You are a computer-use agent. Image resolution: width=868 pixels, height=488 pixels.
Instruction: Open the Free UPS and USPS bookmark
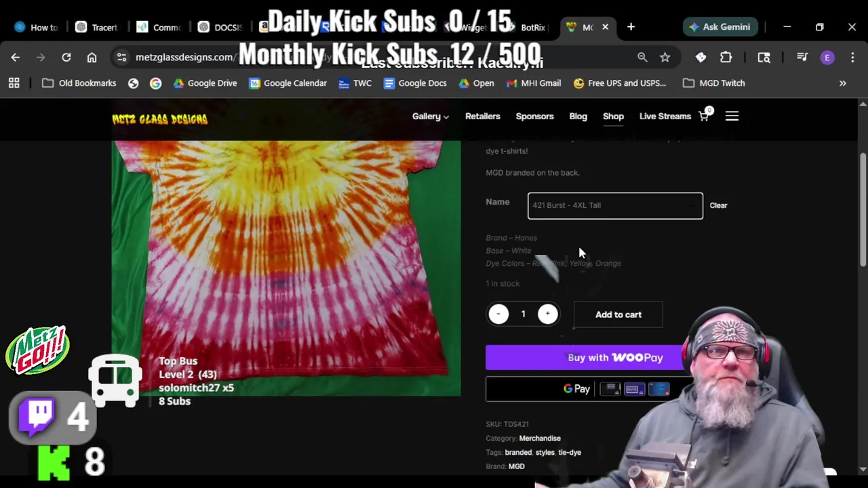(620, 83)
